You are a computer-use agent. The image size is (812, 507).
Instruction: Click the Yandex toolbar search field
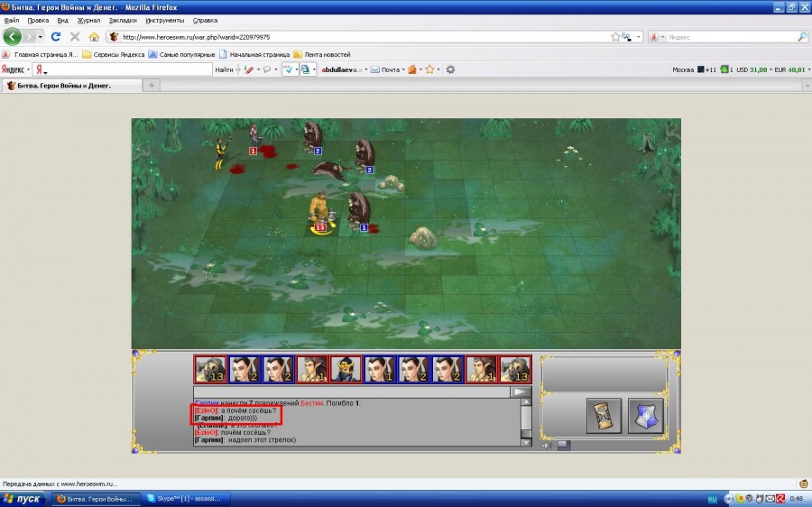tap(122, 69)
